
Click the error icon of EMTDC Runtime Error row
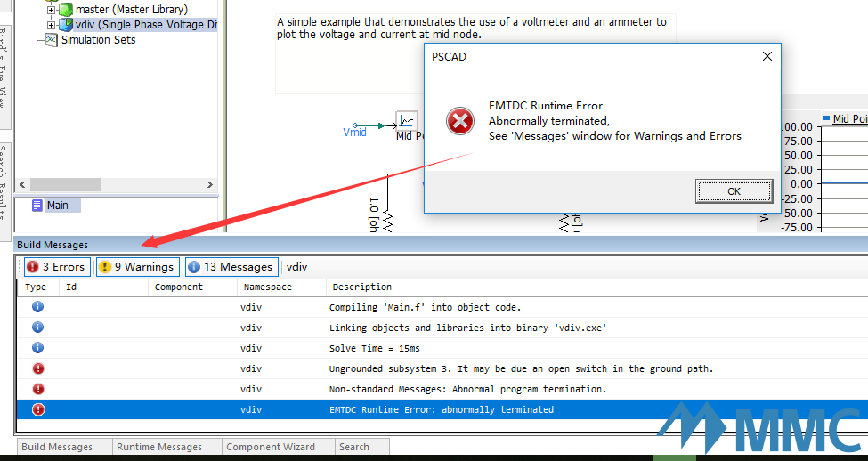[x=37, y=409]
